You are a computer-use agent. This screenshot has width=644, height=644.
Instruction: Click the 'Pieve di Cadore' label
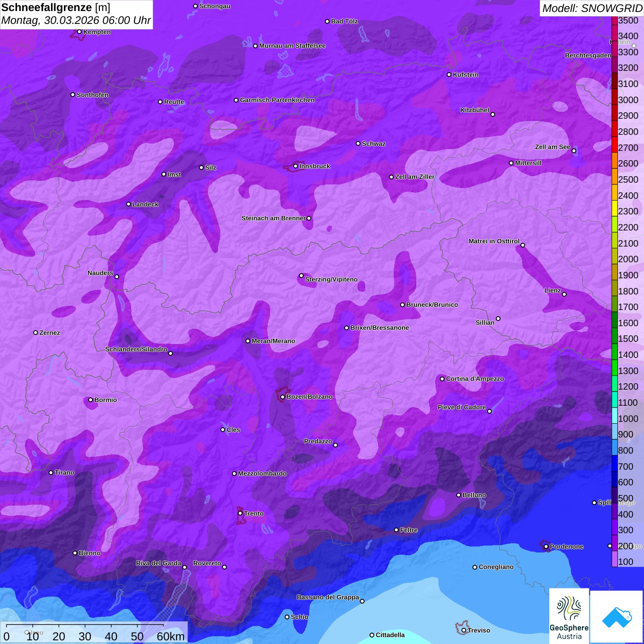click(462, 407)
